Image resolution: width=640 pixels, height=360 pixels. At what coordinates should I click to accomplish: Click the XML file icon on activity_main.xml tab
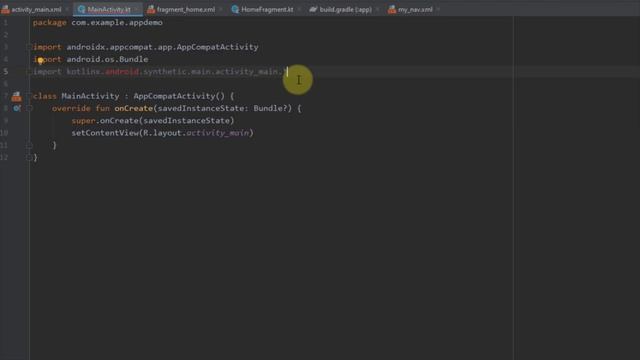point(5,9)
